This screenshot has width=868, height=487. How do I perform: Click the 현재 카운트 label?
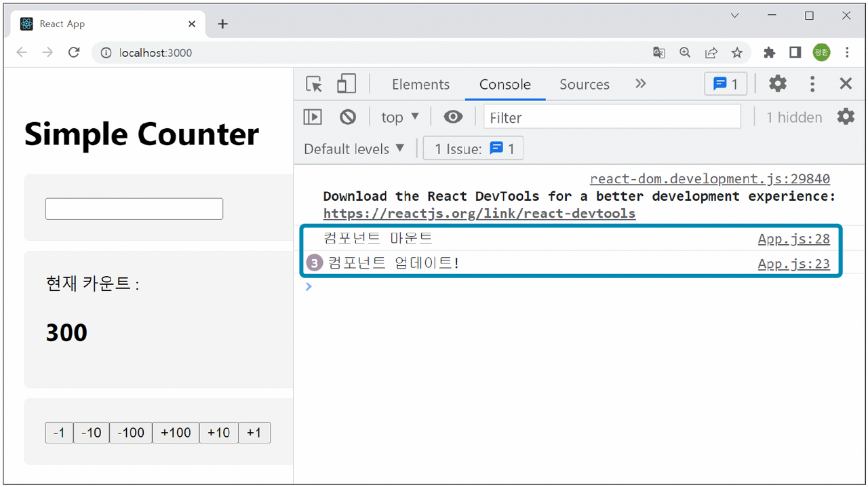tap(92, 283)
